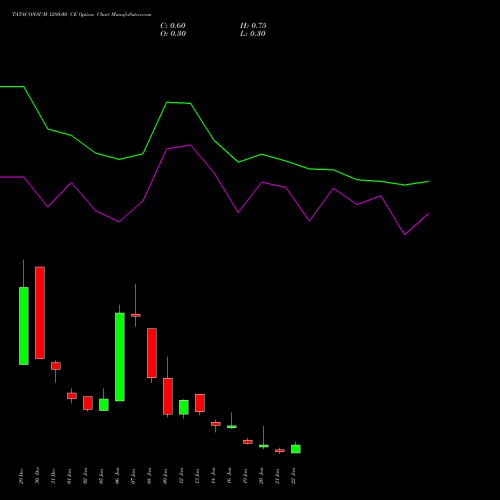Click the '29 Dec' date label
The width and height of the screenshot is (500, 500).
tap(21, 476)
